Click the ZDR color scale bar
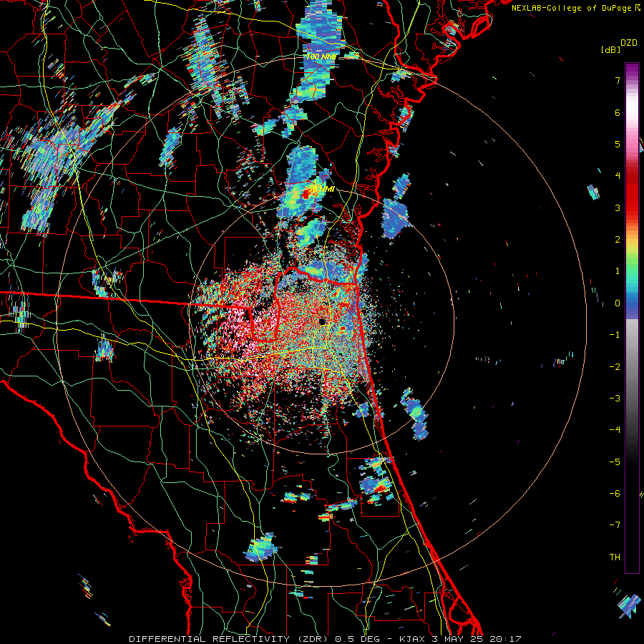This screenshot has height=644, width=644. pyautogui.click(x=632, y=318)
